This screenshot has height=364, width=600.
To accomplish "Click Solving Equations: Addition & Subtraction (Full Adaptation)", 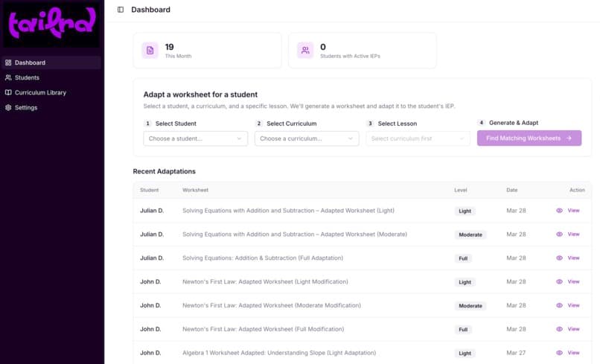I will tap(263, 258).
